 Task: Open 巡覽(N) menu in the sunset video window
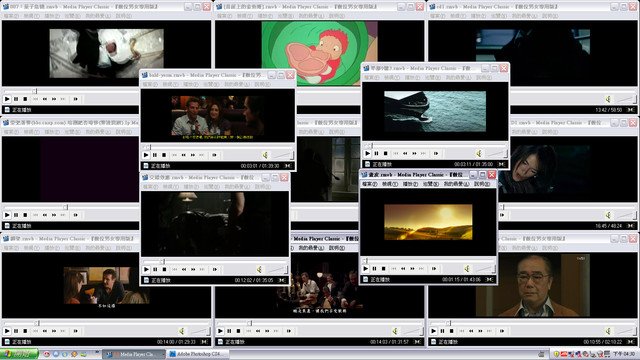431,184
